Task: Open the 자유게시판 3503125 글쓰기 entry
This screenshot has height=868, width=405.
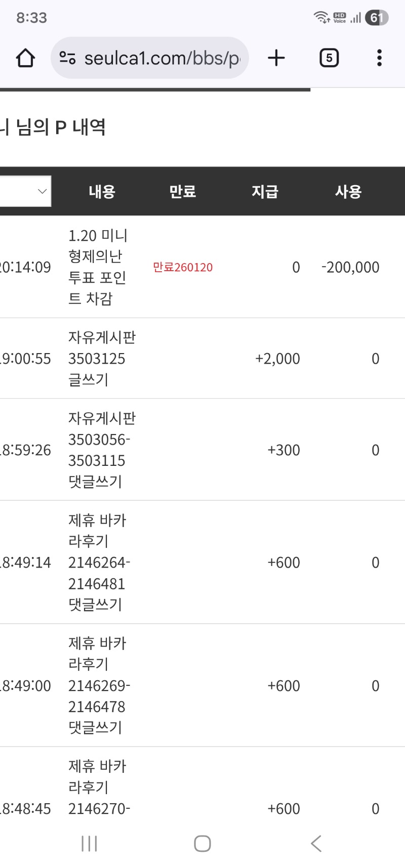Action: pyautogui.click(x=102, y=359)
